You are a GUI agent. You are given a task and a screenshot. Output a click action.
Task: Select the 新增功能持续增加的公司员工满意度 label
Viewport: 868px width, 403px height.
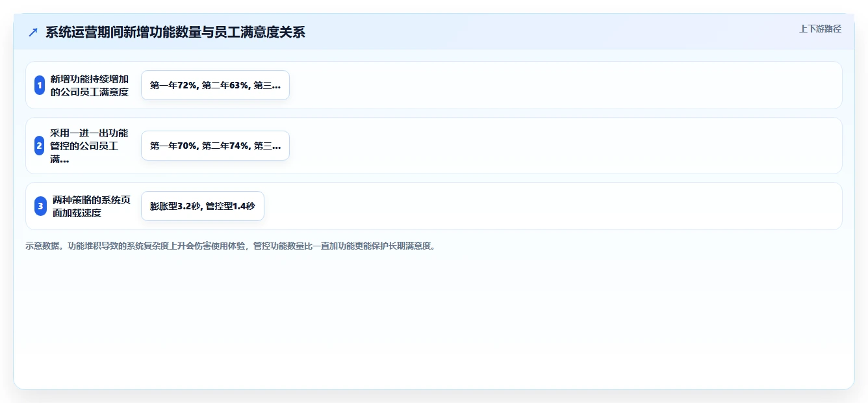90,85
